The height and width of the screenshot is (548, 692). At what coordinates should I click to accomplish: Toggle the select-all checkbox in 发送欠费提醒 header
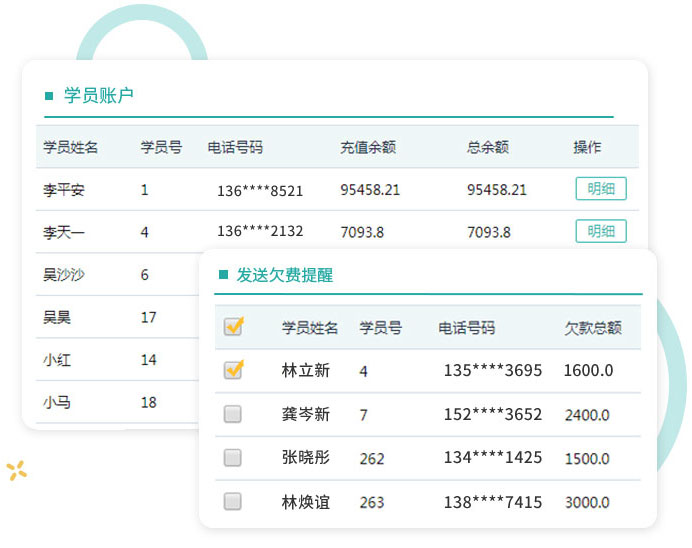pos(233,327)
